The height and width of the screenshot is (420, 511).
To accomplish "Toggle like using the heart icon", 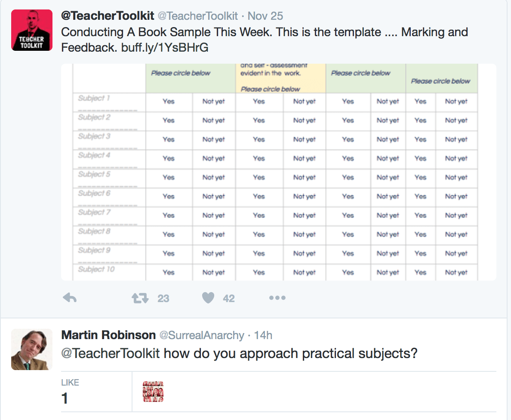I will 208,297.
